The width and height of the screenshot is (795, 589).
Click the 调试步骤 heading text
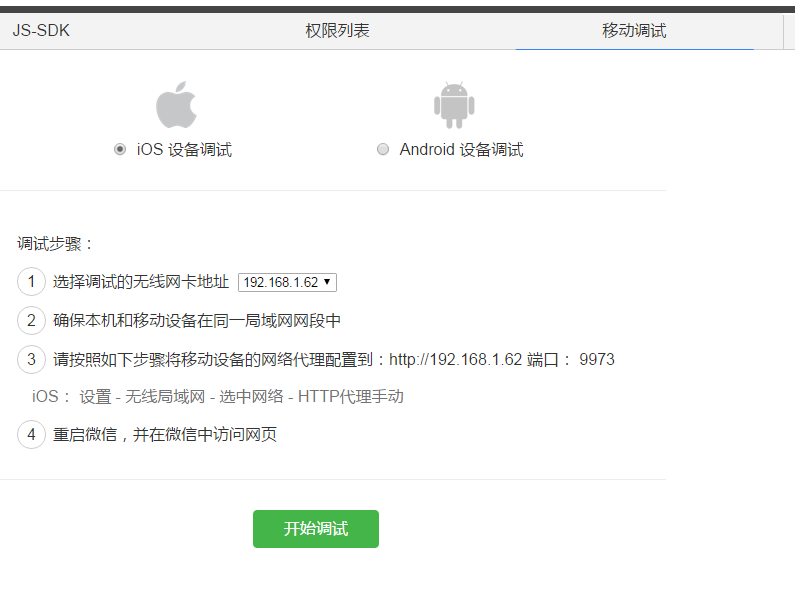point(55,244)
